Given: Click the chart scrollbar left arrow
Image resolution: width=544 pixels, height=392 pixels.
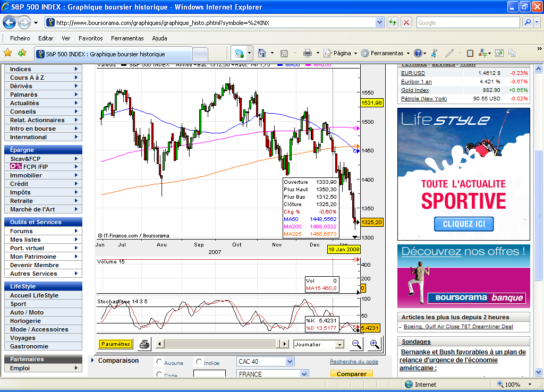Looking at the screenshot, I should pyautogui.click(x=159, y=344).
